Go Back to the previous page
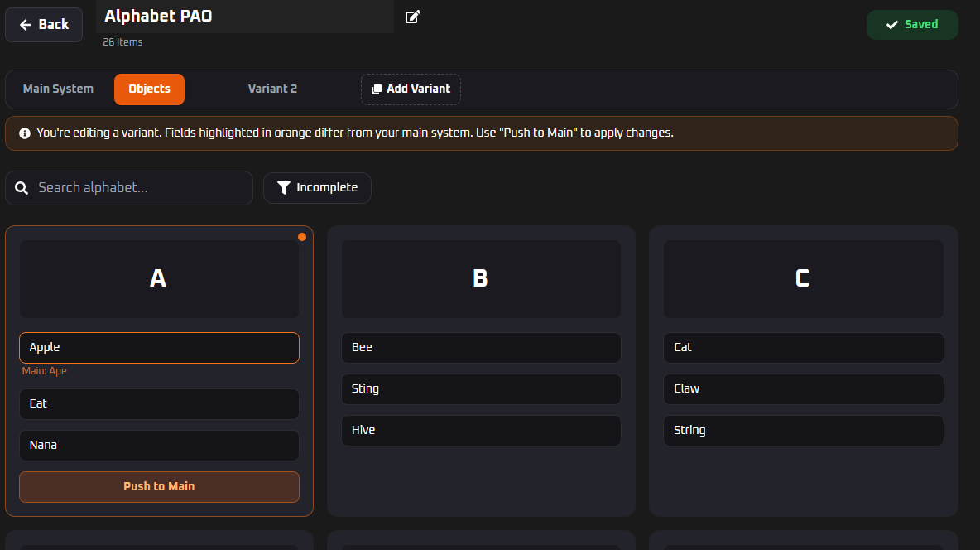The image size is (980, 550). 44,25
